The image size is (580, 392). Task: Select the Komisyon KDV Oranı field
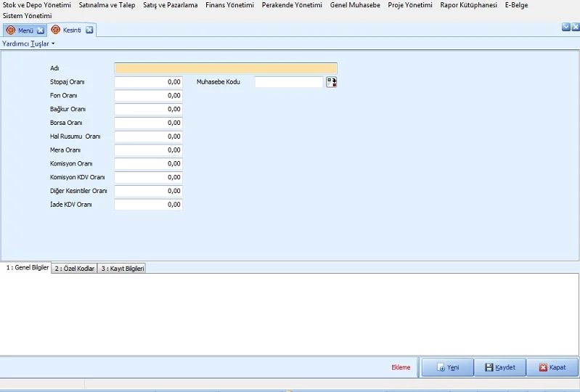(x=148, y=178)
